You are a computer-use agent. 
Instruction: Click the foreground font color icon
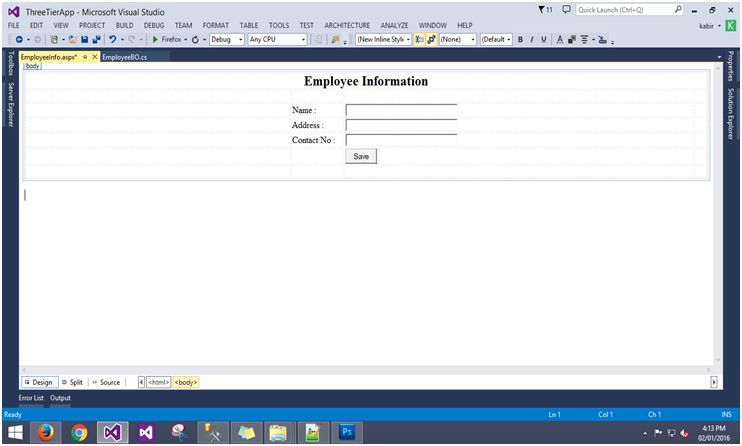tap(560, 40)
